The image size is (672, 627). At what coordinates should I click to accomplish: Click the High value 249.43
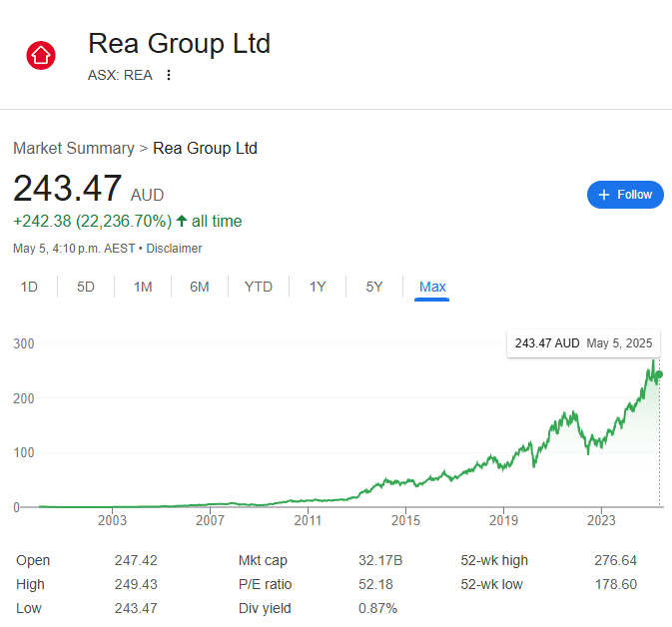click(x=136, y=585)
